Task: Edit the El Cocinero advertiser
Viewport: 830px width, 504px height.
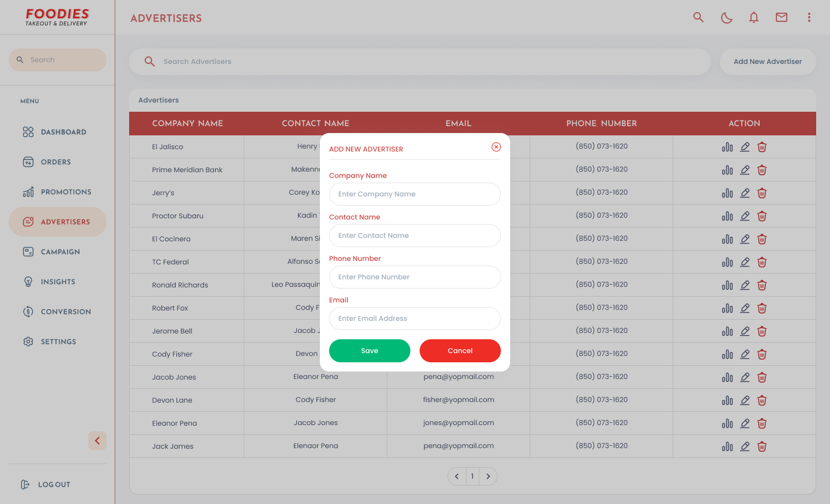Action: coord(745,239)
